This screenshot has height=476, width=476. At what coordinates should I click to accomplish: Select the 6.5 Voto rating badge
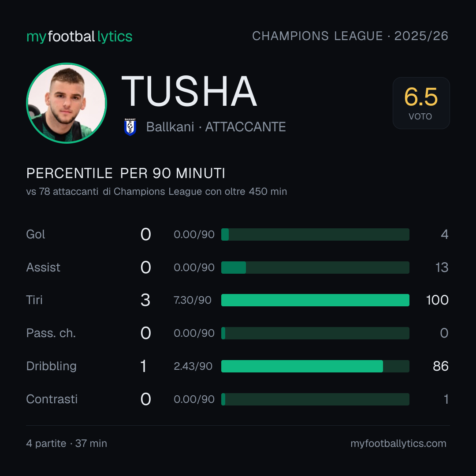(x=421, y=103)
